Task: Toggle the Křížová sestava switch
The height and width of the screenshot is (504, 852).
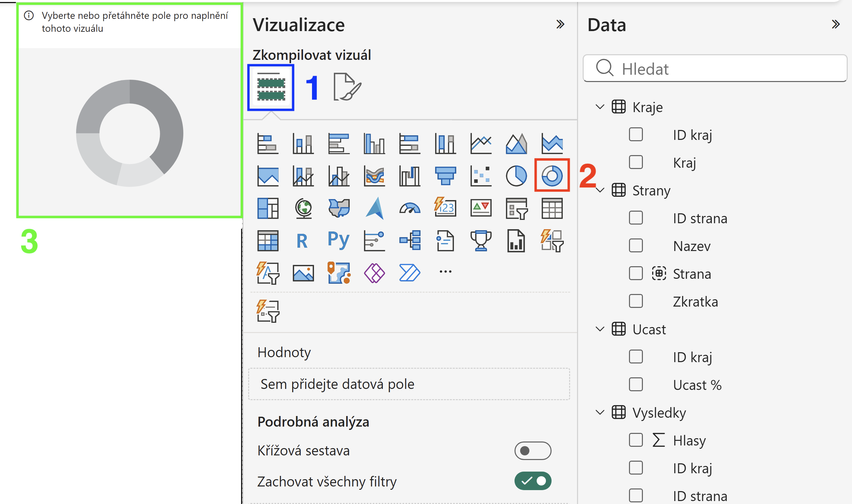Action: [532, 451]
